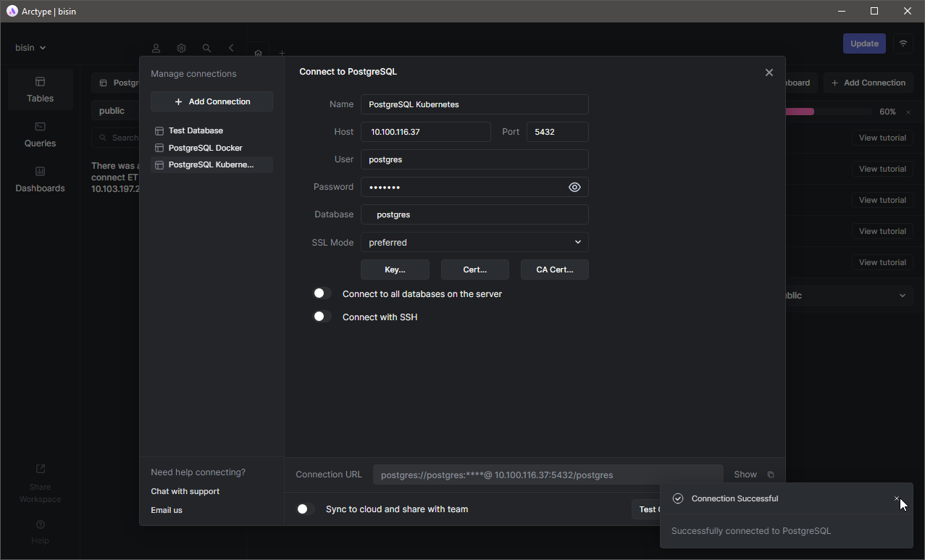Open the bisin workspace dropdown

coord(30,47)
